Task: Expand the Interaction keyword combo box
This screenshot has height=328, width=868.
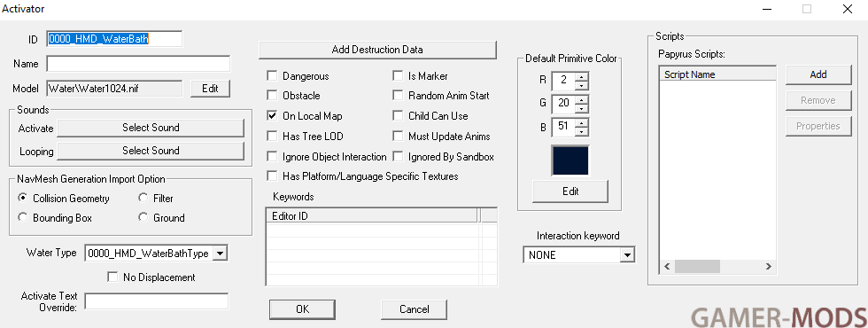Action: coord(627,255)
